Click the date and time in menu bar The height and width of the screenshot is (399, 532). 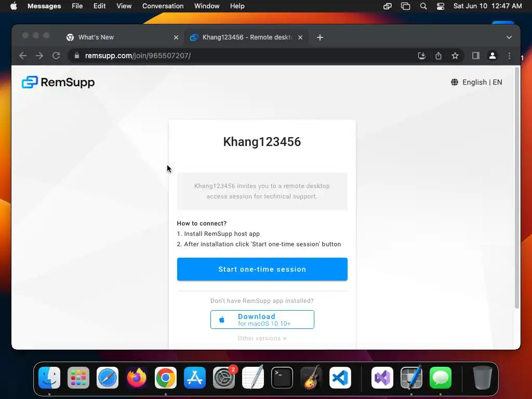coord(487,6)
